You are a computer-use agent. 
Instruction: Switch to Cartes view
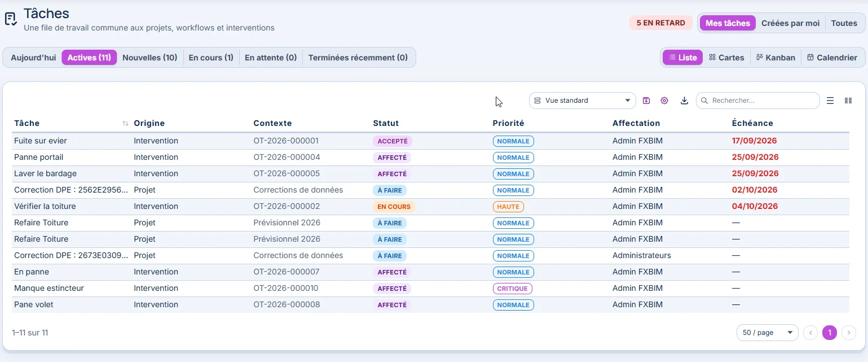[726, 58]
